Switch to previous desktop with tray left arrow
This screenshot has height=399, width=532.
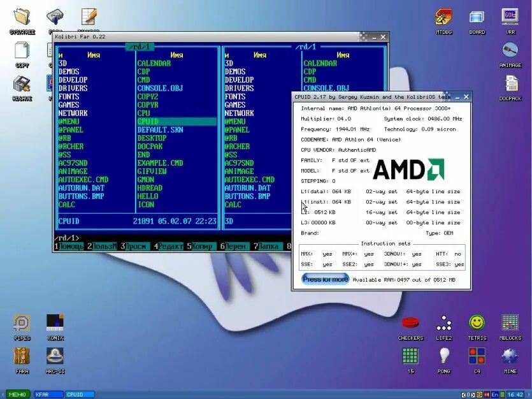[464, 395]
